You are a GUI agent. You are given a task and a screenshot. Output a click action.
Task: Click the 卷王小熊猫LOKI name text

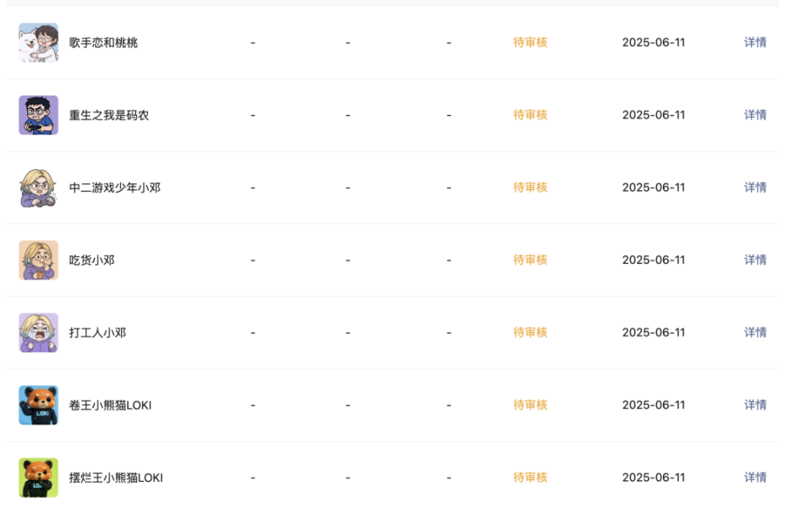(x=111, y=405)
